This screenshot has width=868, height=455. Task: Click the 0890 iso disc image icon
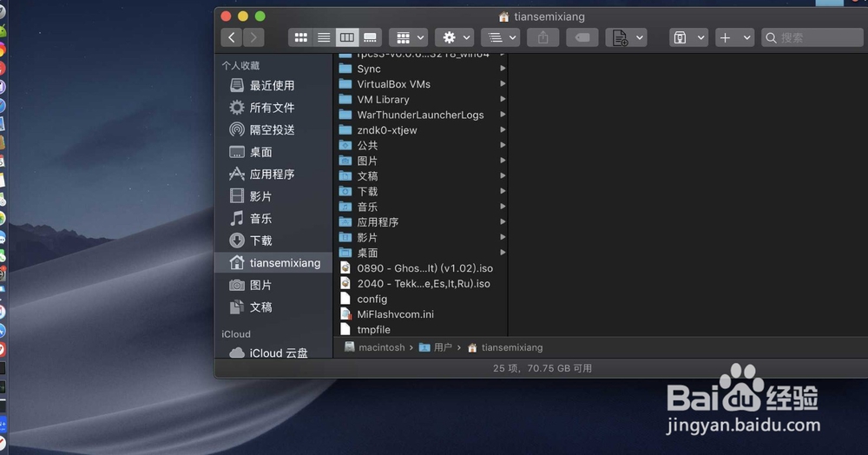345,268
